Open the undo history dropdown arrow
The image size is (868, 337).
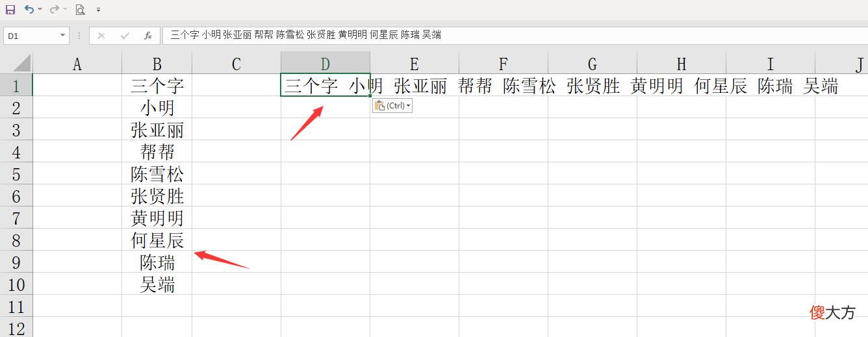coord(40,10)
